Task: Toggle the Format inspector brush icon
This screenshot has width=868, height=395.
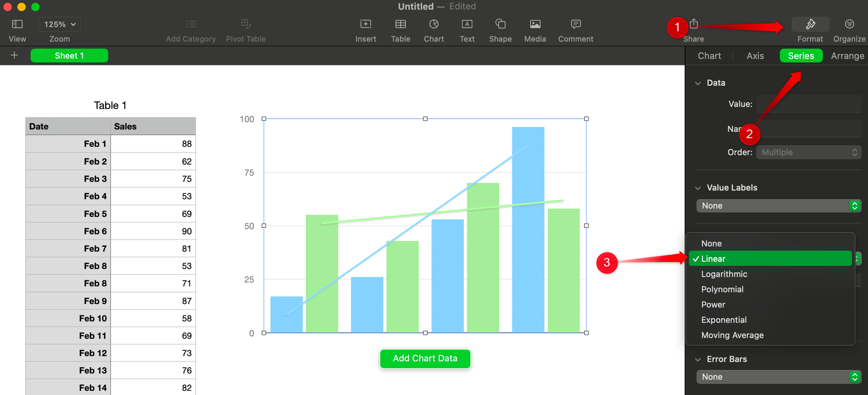Action: pyautogui.click(x=810, y=24)
